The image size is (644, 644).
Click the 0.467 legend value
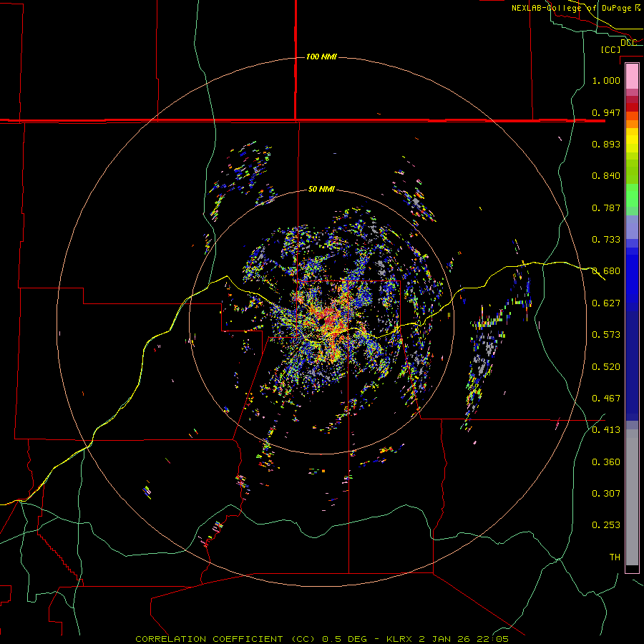click(x=606, y=399)
